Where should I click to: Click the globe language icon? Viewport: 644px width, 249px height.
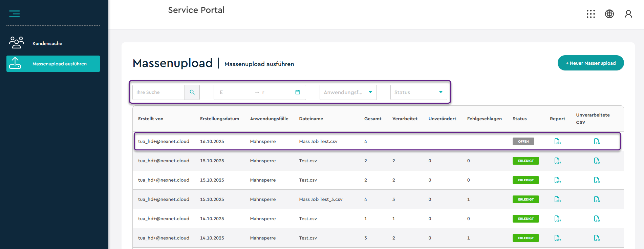[x=609, y=14]
